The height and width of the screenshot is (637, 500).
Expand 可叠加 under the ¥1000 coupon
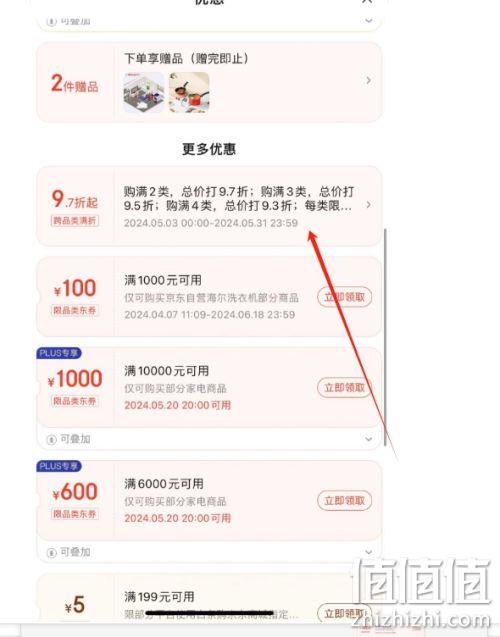(x=368, y=439)
